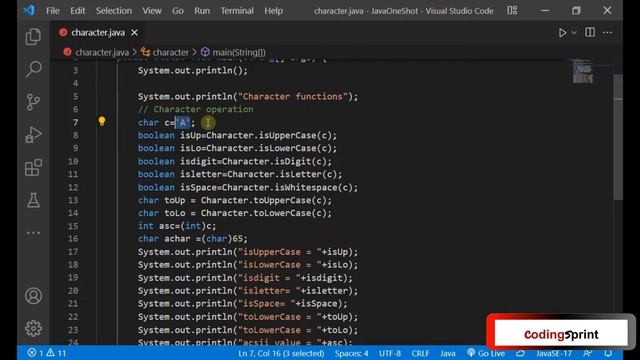Split the editor to the right
Screen dimensions: 640x360
click(x=590, y=32)
